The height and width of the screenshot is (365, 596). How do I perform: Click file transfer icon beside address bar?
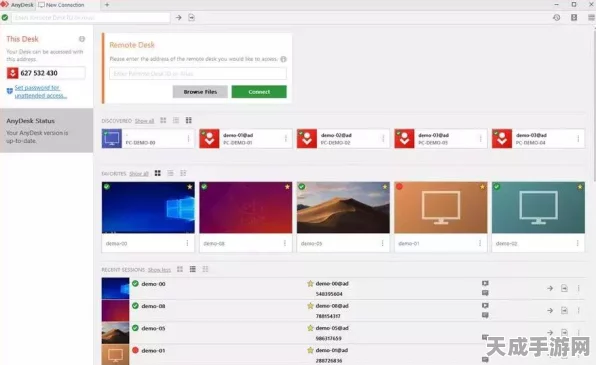(192, 17)
